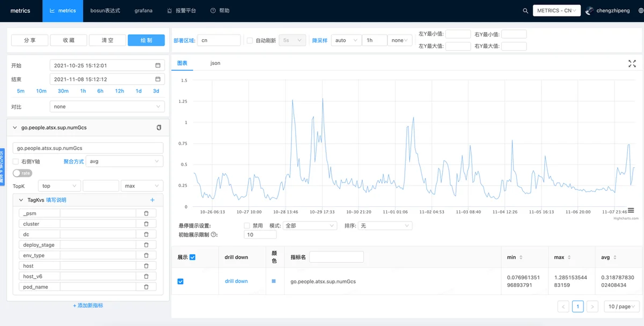
Task: Click the 绘制 button
Action: (x=146, y=40)
